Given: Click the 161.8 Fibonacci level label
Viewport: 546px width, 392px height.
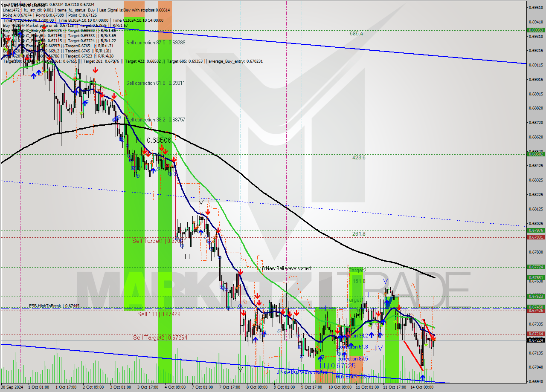Looking at the screenshot, I should pos(358,281).
